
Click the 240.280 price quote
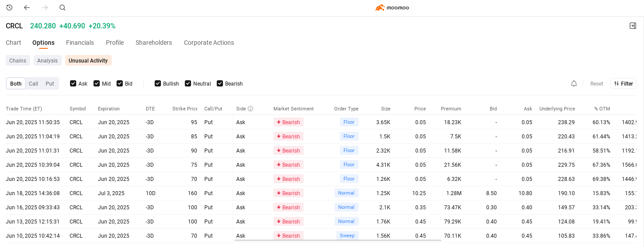pyautogui.click(x=43, y=26)
